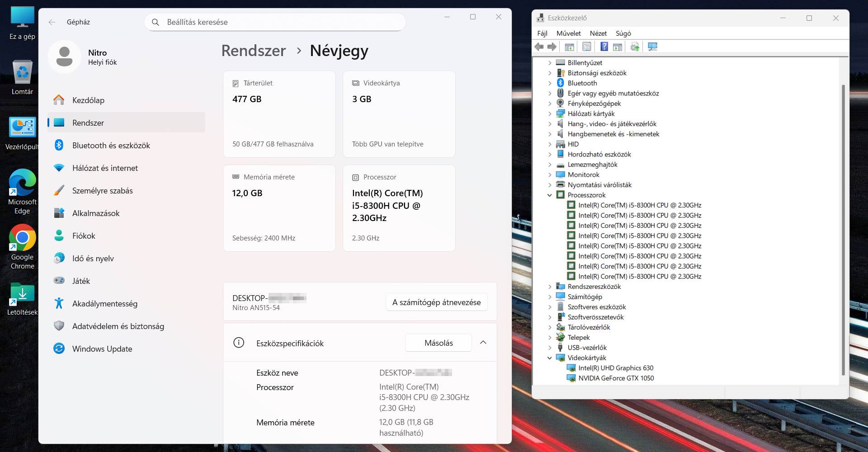Viewport: 868px width, 452px height.
Task: Click the Update driver icon with green arrow
Action: [635, 47]
